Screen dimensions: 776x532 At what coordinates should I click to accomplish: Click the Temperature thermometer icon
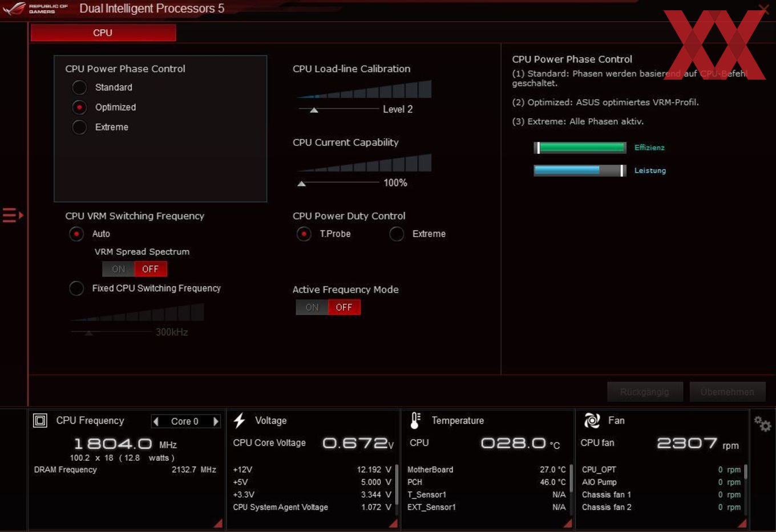[415, 421]
